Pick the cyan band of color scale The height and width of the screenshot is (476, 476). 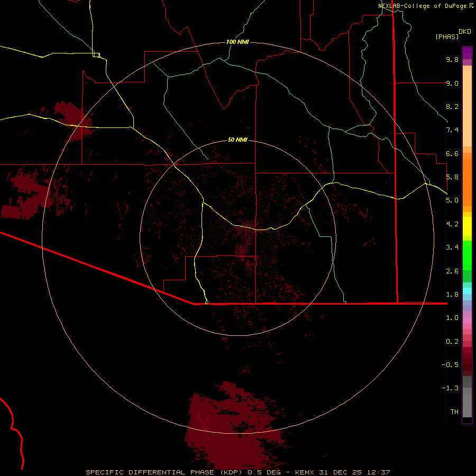pyautogui.click(x=467, y=291)
